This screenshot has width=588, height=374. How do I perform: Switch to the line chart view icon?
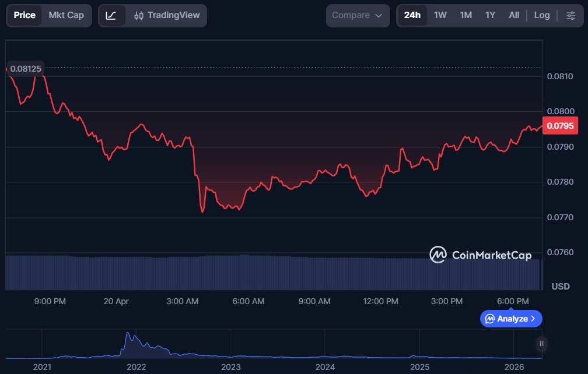[x=111, y=15]
